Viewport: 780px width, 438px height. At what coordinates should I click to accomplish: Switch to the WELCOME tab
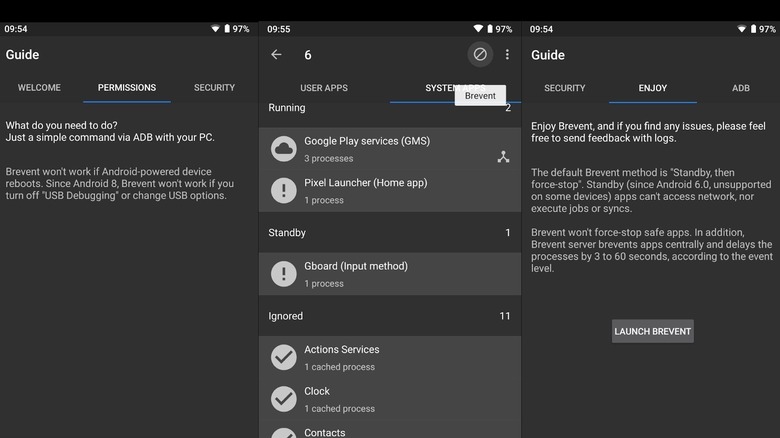(x=39, y=88)
